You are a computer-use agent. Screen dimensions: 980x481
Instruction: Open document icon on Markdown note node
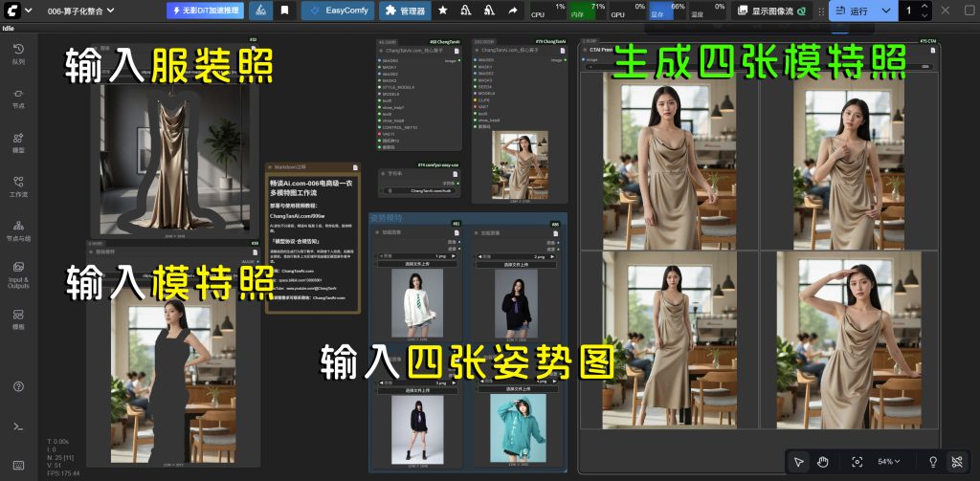(x=356, y=167)
